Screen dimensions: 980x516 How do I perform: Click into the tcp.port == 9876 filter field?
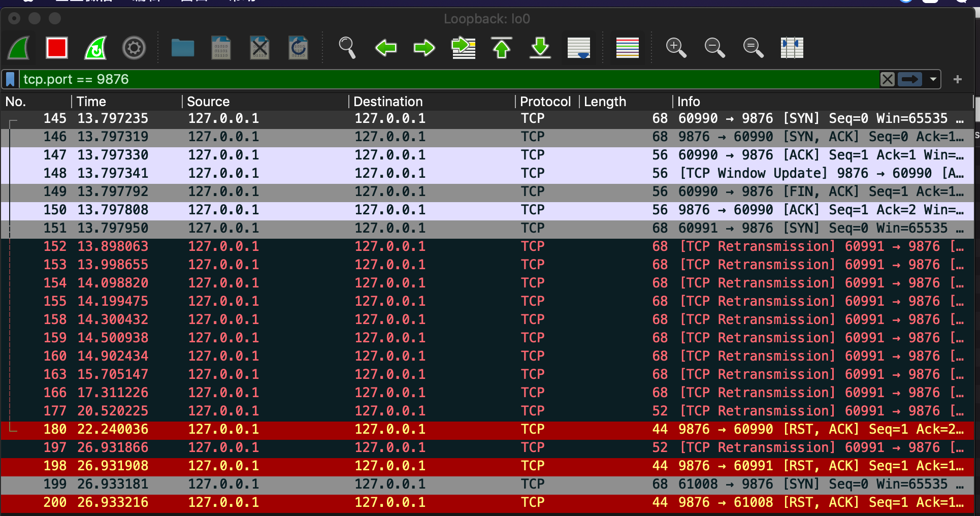coord(449,79)
